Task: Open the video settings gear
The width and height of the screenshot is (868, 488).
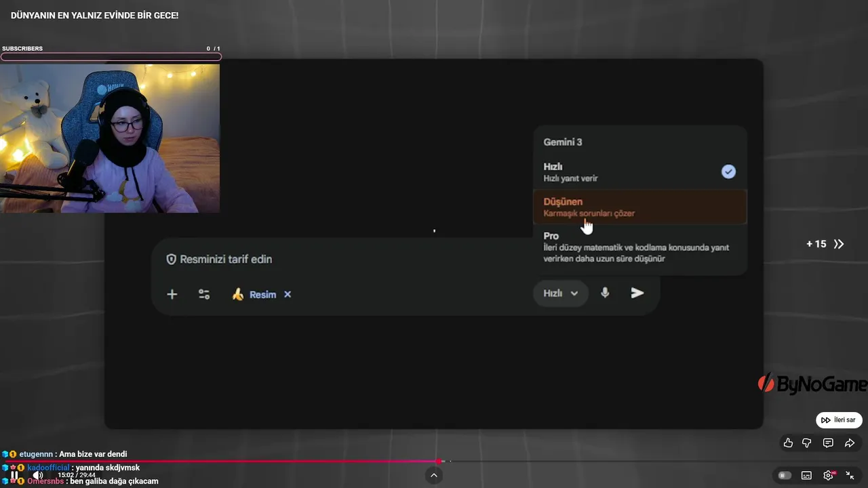Action: 828,475
